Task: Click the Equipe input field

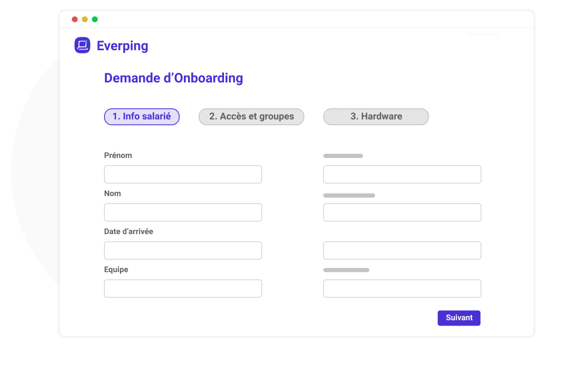Action: [x=183, y=289]
